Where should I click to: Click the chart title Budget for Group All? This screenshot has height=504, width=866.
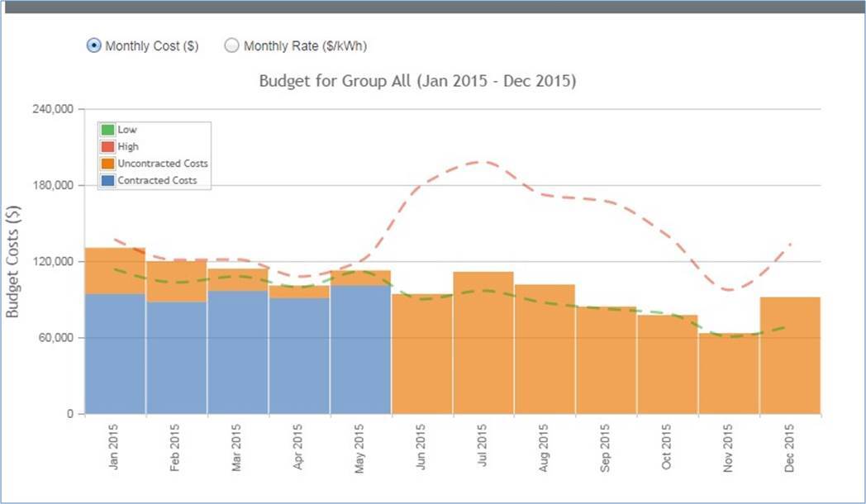point(417,81)
